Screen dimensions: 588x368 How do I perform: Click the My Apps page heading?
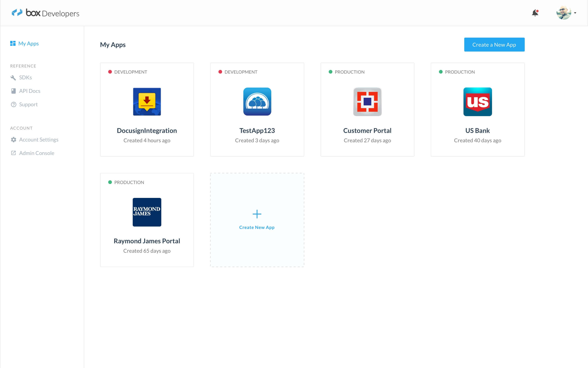coord(113,45)
